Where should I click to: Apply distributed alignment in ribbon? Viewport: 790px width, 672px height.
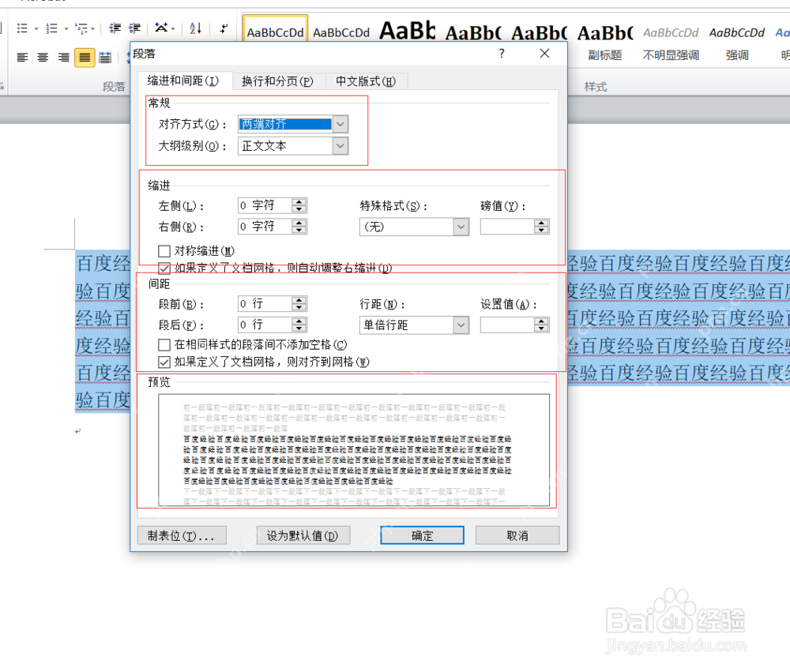pos(105,58)
